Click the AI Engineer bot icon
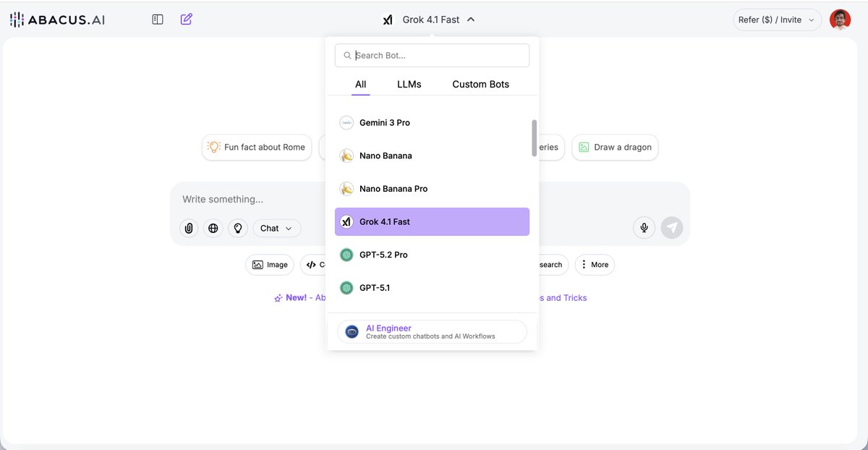Screen dimensions: 868x450 (352, 332)
